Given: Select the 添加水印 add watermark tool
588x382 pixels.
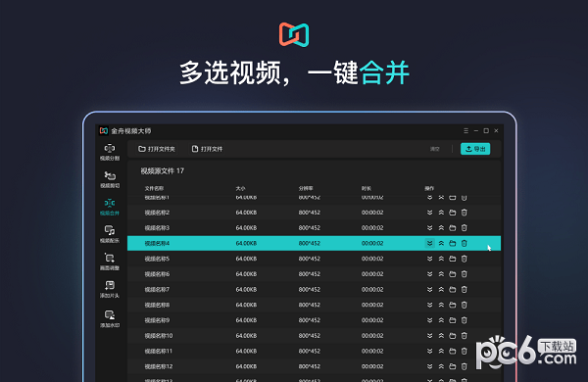Looking at the screenshot, I should coord(110,318).
